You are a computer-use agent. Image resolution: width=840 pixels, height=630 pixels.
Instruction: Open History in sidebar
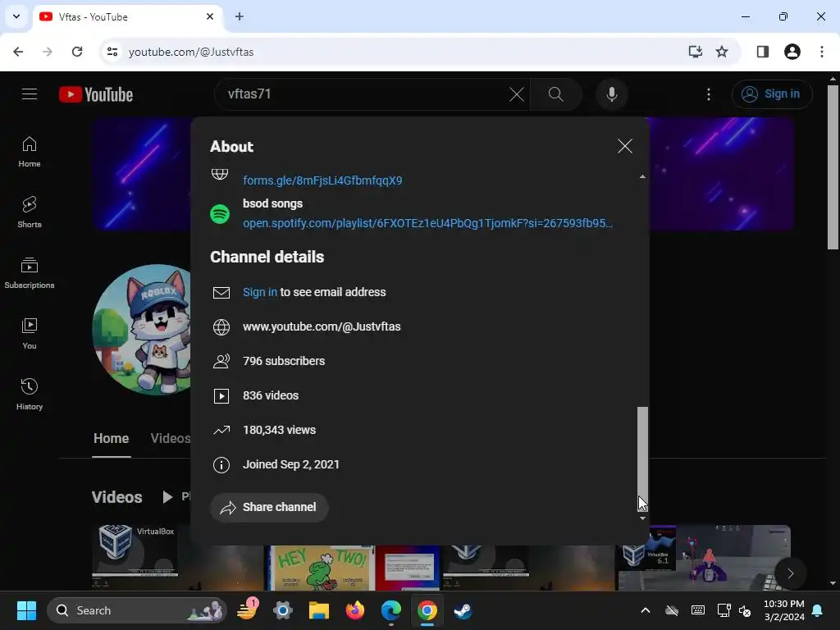coord(30,395)
